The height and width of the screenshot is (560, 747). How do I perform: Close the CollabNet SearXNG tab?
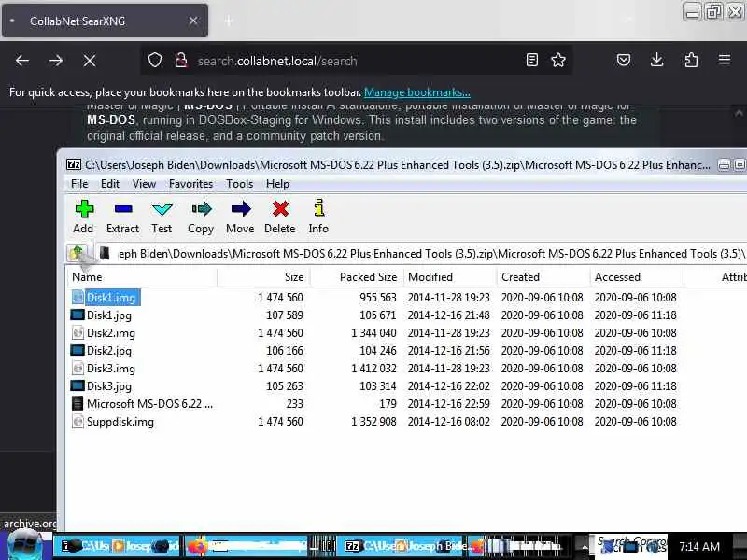point(193,21)
